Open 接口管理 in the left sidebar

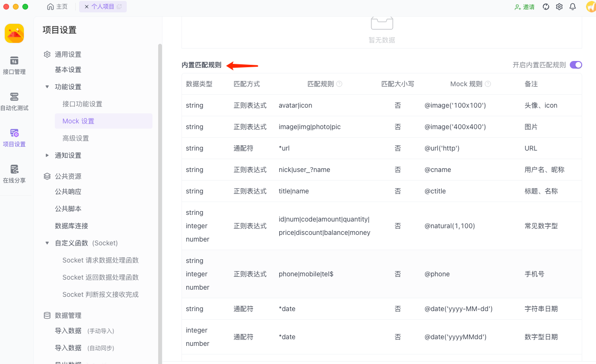pos(14,66)
